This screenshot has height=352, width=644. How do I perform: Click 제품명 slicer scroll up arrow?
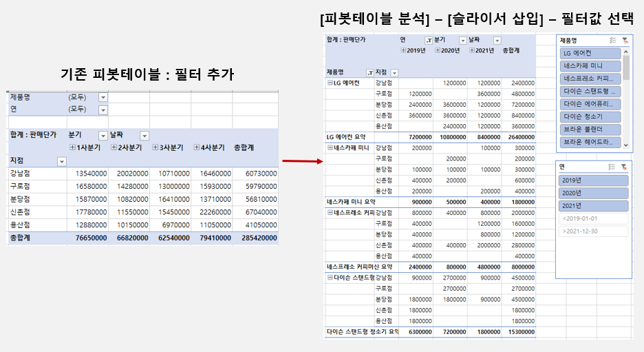coord(626,52)
